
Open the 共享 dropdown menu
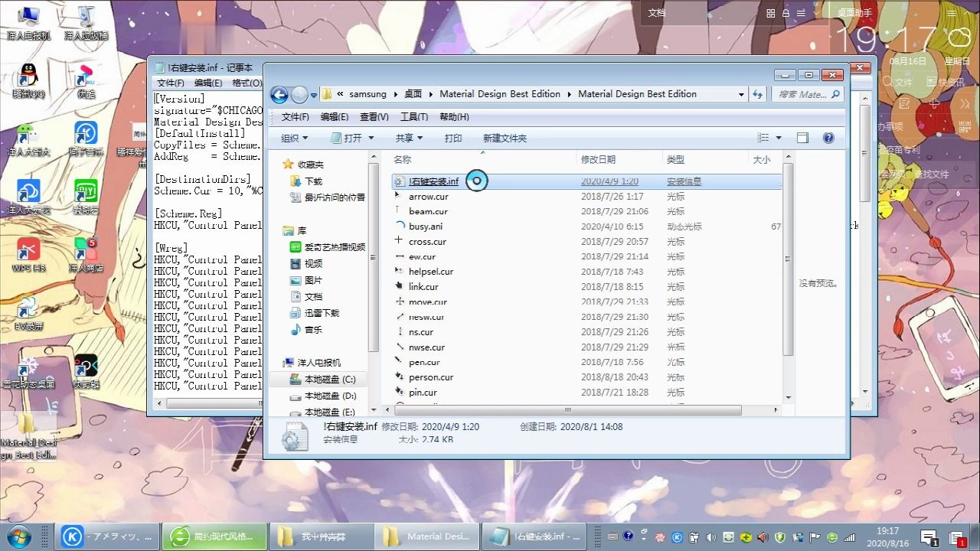point(409,138)
